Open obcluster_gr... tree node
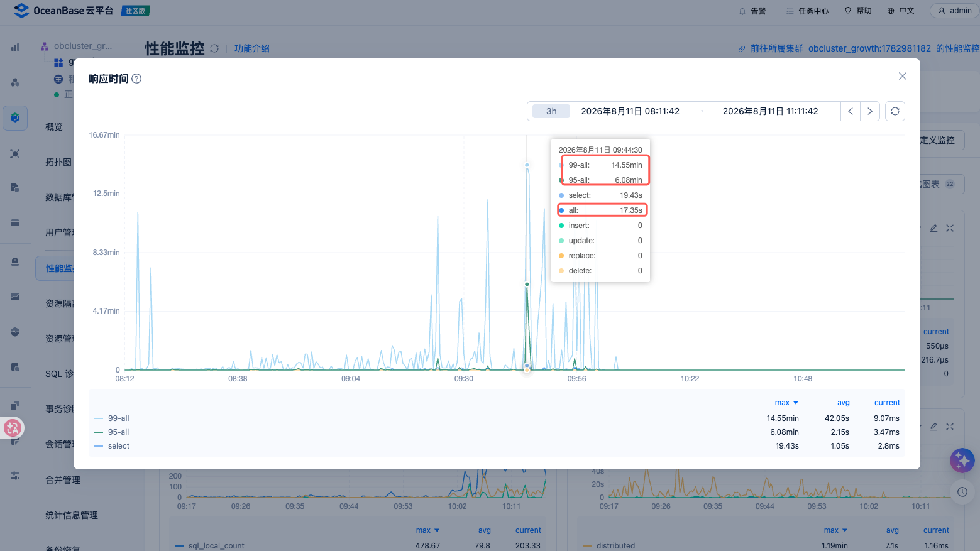The width and height of the screenshot is (980, 551). pyautogui.click(x=77, y=46)
